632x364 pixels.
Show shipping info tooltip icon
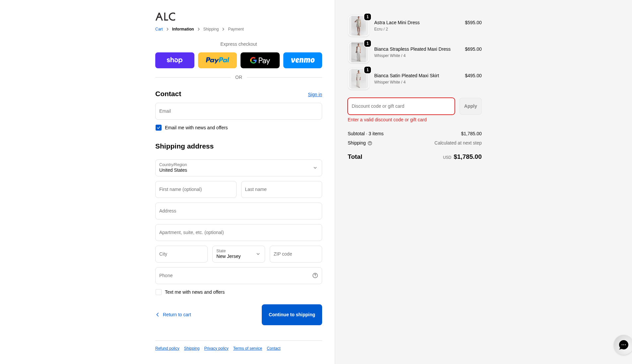click(x=370, y=143)
